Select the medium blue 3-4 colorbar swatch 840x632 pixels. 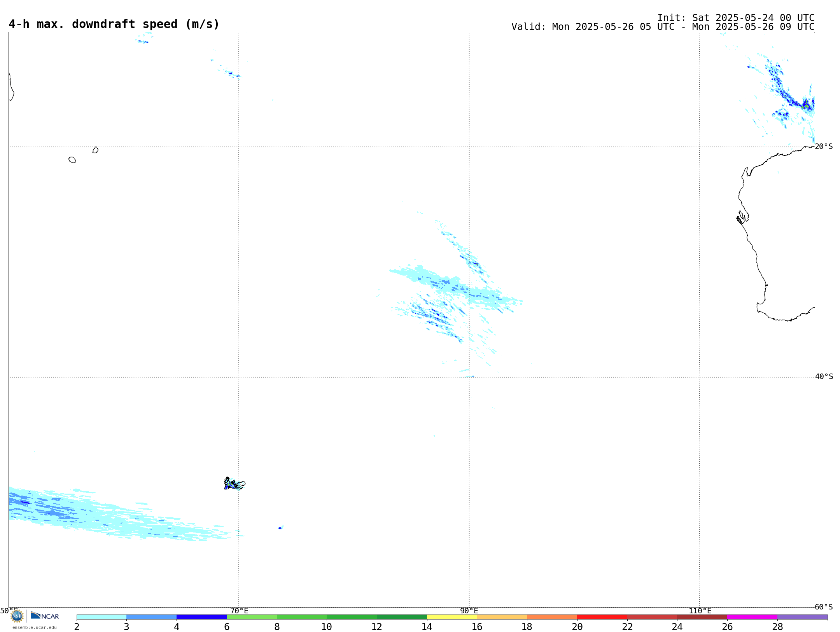[x=152, y=617]
